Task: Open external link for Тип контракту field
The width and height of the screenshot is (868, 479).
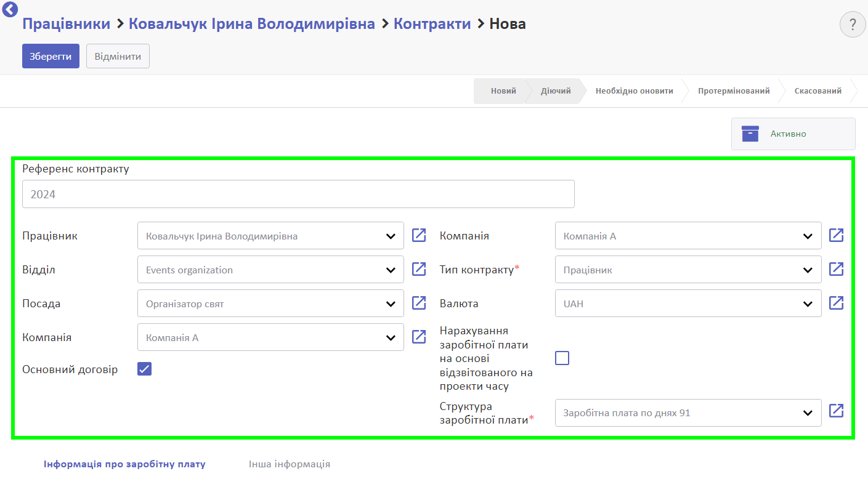Action: click(836, 269)
